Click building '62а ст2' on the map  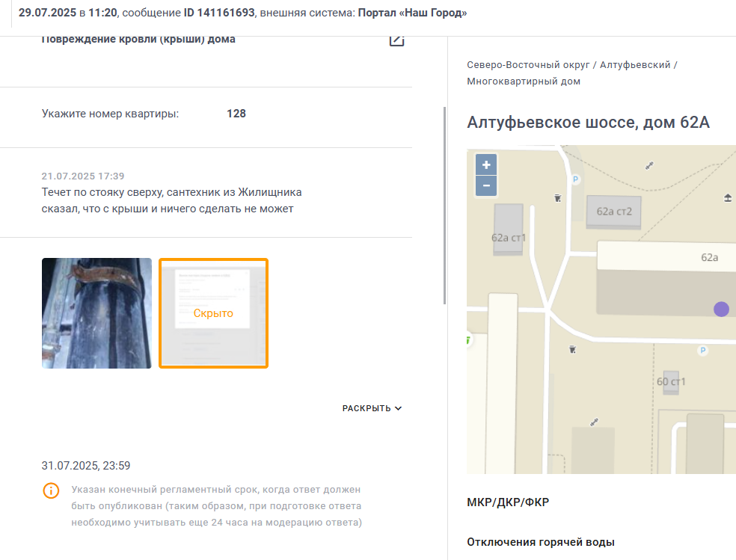614,212
